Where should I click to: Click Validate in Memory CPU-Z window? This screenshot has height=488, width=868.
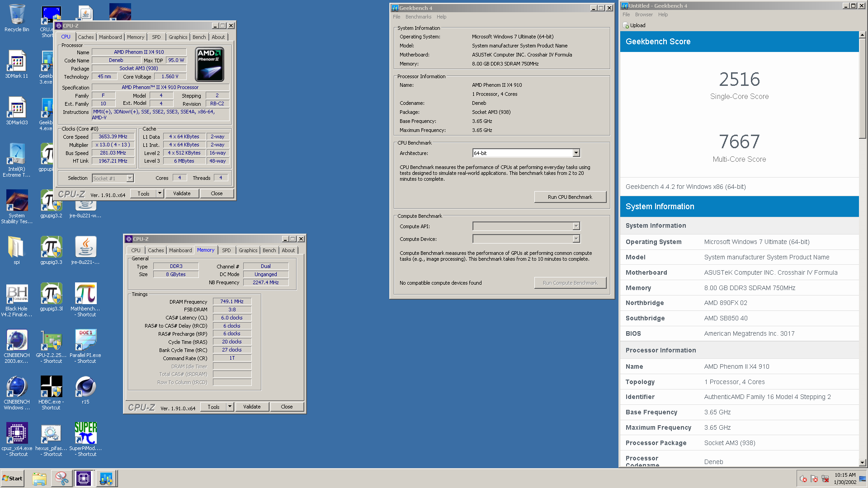point(252,407)
